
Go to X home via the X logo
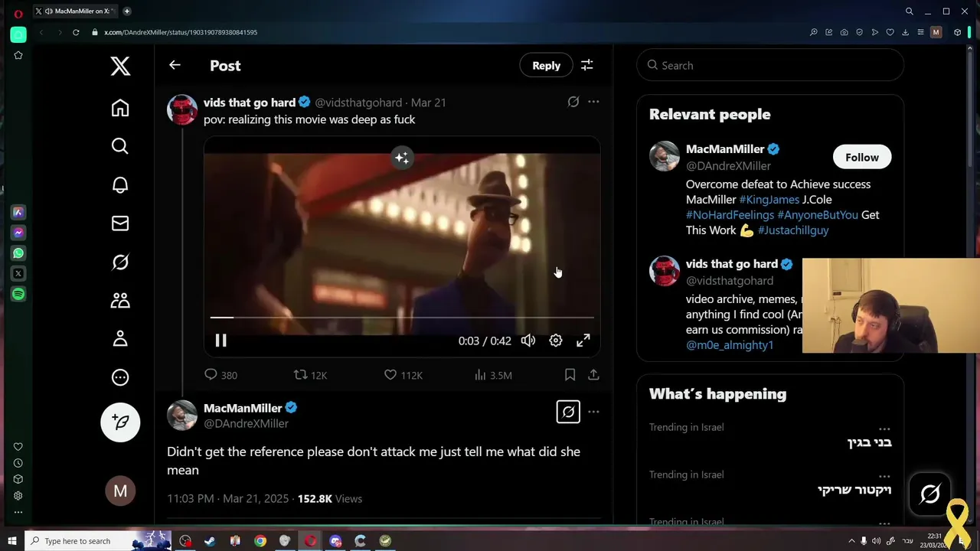click(120, 66)
